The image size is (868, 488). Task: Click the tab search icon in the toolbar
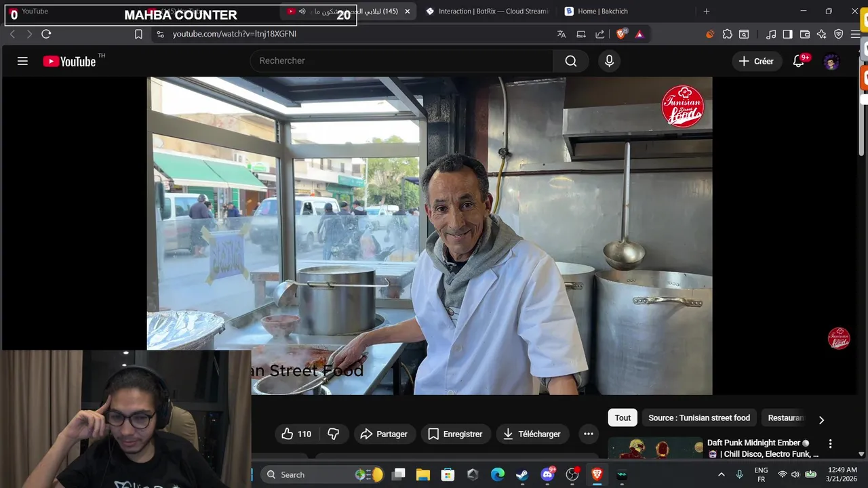click(x=745, y=34)
